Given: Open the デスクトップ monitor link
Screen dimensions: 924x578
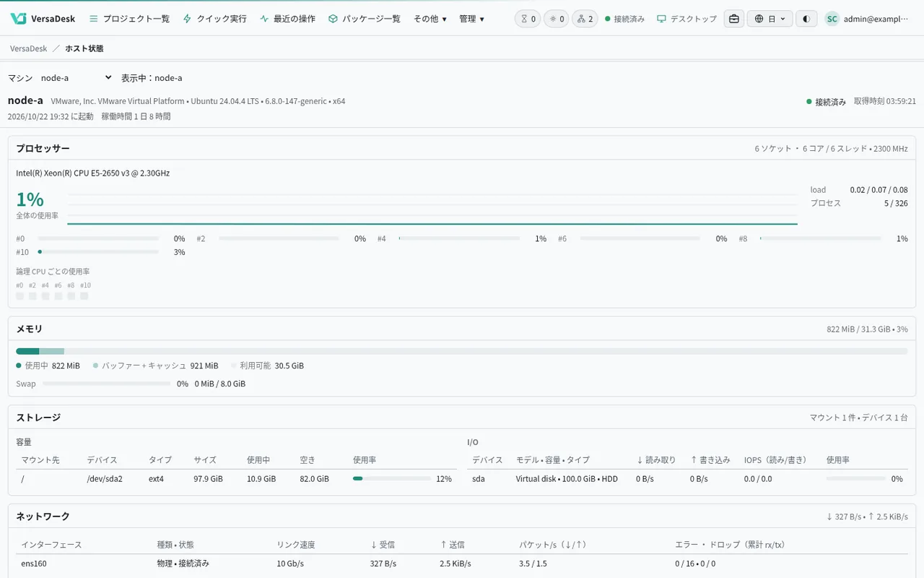Looking at the screenshot, I should point(687,19).
